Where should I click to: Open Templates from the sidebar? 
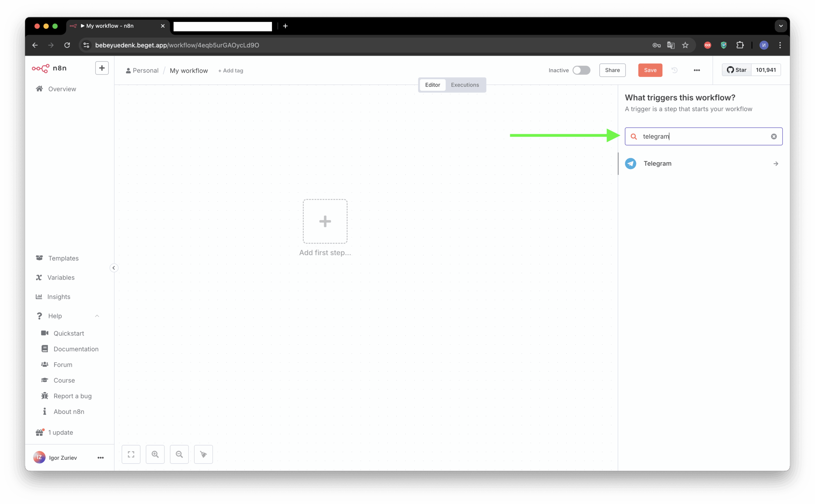[63, 258]
